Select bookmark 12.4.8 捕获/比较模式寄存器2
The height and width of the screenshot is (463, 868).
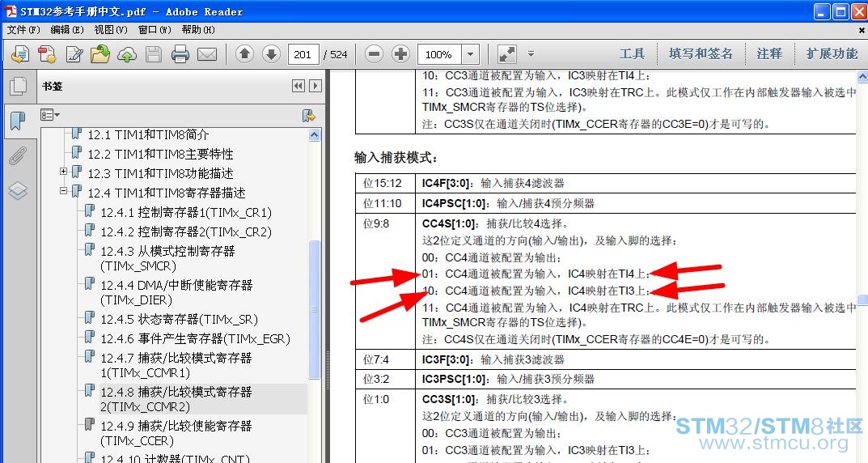[176, 399]
